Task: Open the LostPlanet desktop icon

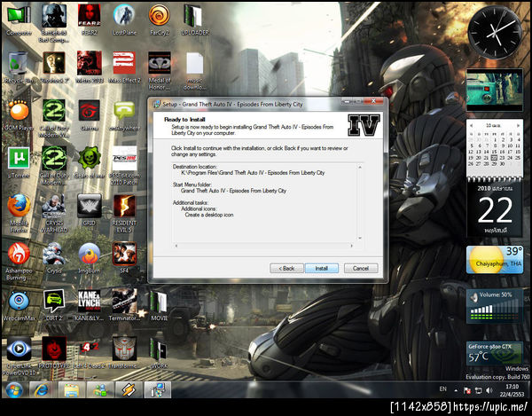Action: 124,20
